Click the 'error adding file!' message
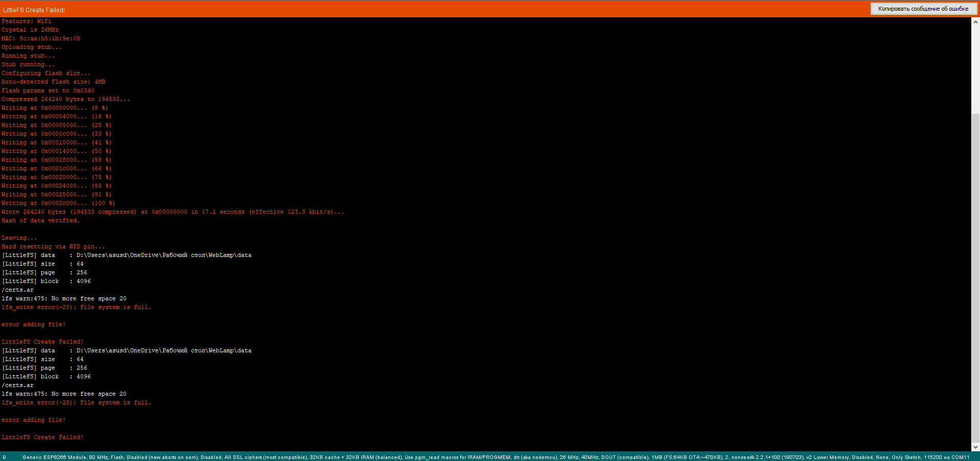This screenshot has height=461, width=980. (x=34, y=324)
